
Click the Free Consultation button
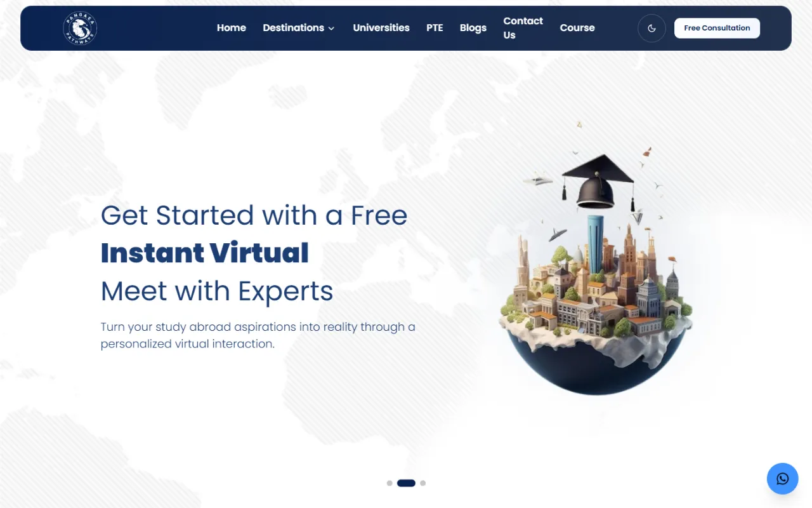(717, 28)
